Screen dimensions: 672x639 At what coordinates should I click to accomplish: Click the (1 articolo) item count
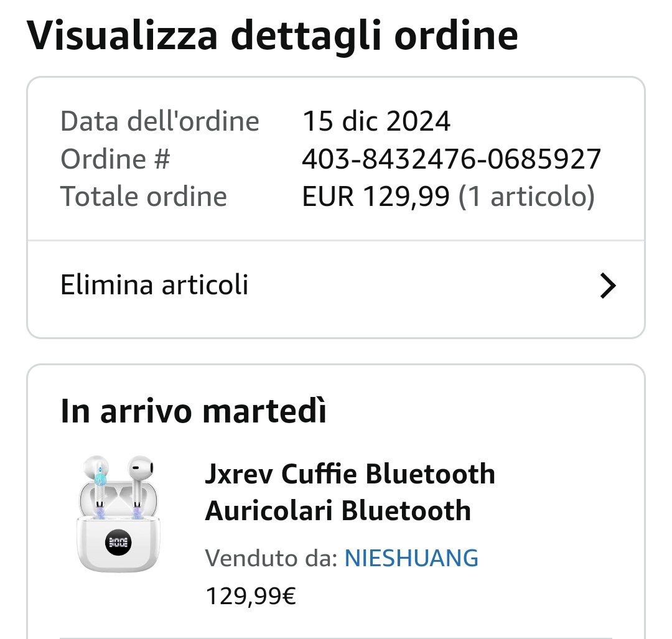click(x=527, y=197)
